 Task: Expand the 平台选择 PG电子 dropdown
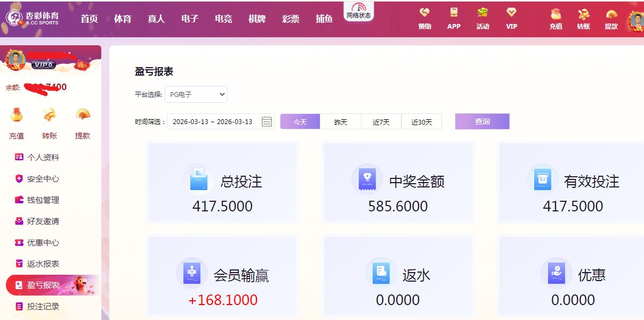tap(196, 94)
